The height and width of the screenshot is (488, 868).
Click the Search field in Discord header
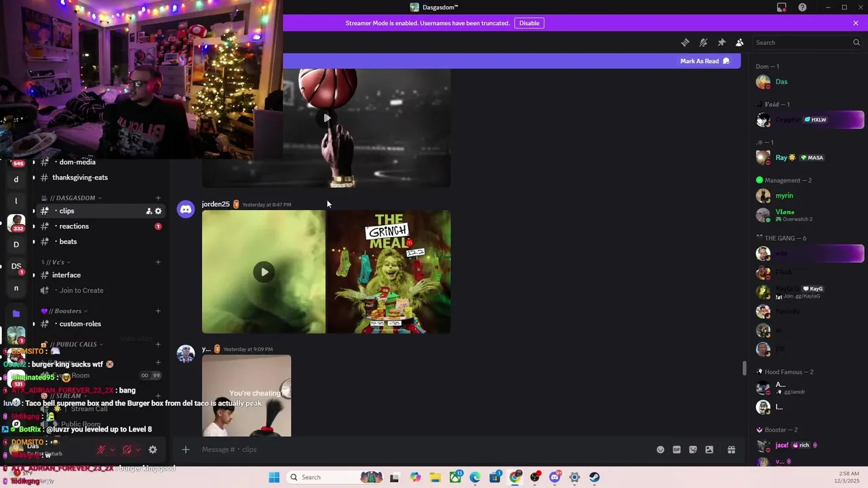click(x=807, y=42)
